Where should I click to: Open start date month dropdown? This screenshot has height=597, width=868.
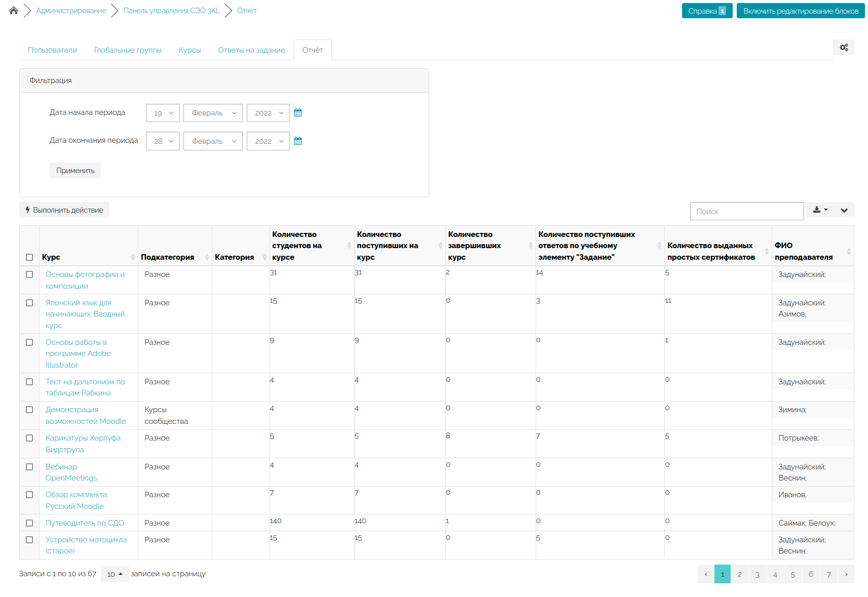(213, 113)
